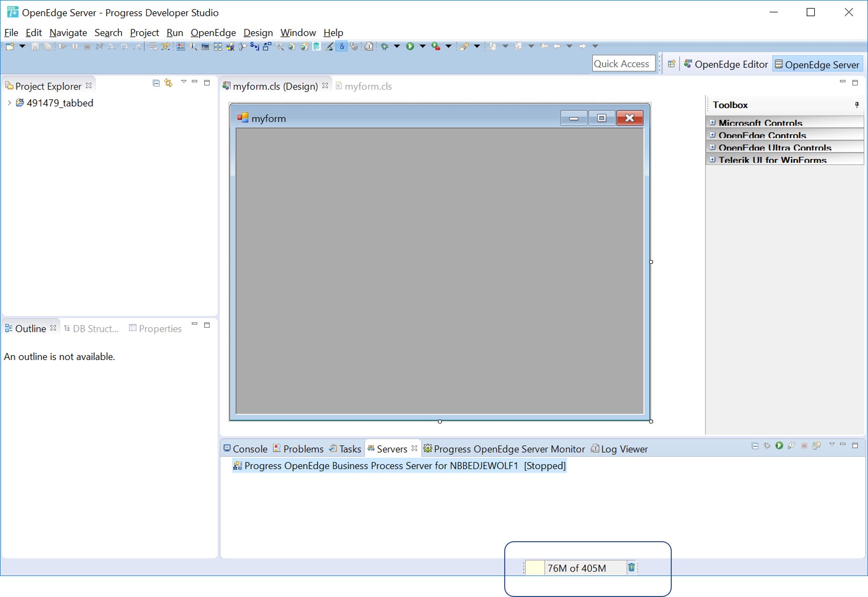The height and width of the screenshot is (597, 868).
Task: Switch to the Problems tab
Action: click(x=303, y=449)
